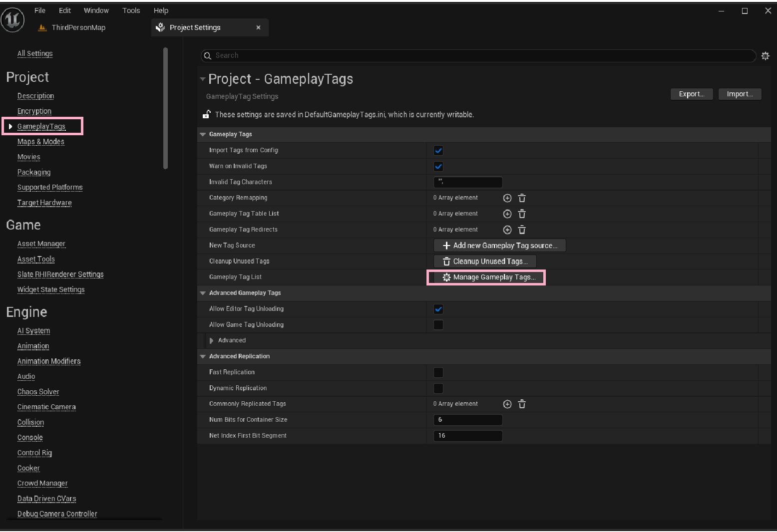The image size is (777, 532).
Task: Collapse the Advanced Replication section
Action: point(203,356)
